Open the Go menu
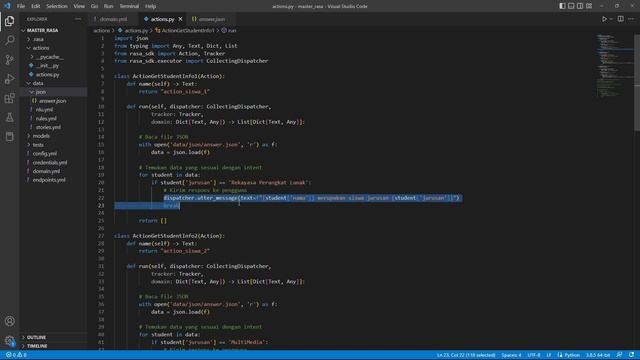This screenshot has width=640, height=360. 94,6
